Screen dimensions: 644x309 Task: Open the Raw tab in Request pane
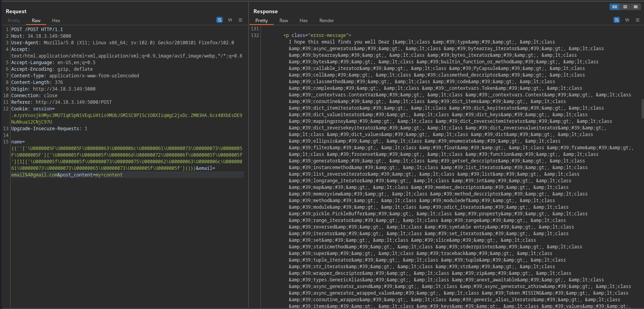click(x=36, y=21)
